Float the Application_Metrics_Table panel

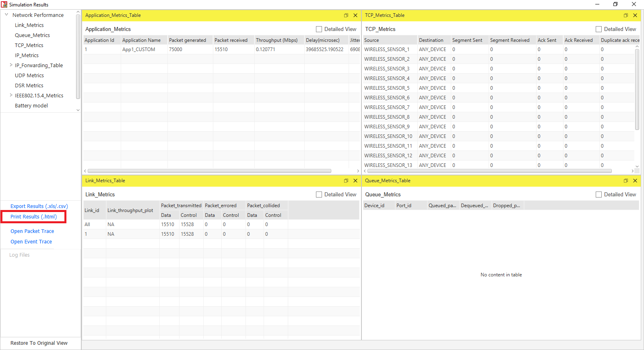tap(346, 15)
